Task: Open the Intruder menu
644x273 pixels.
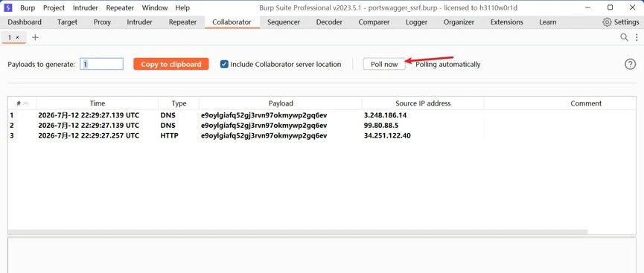Action: coord(86,7)
